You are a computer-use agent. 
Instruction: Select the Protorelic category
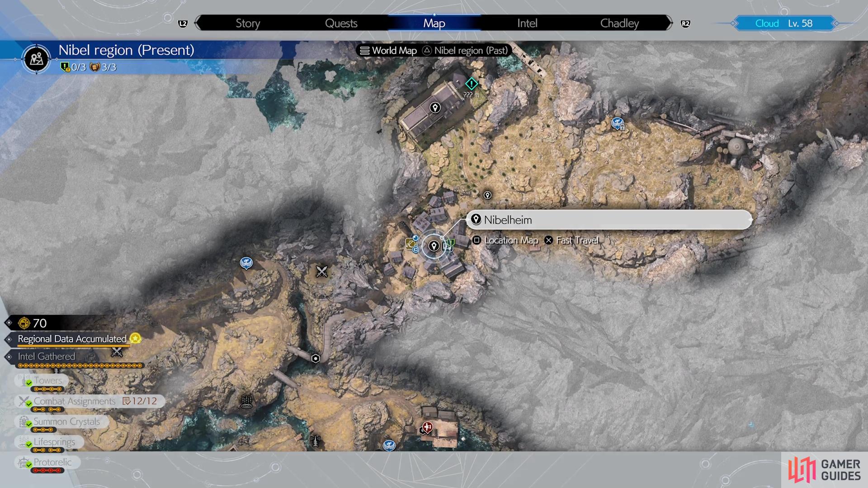47,462
